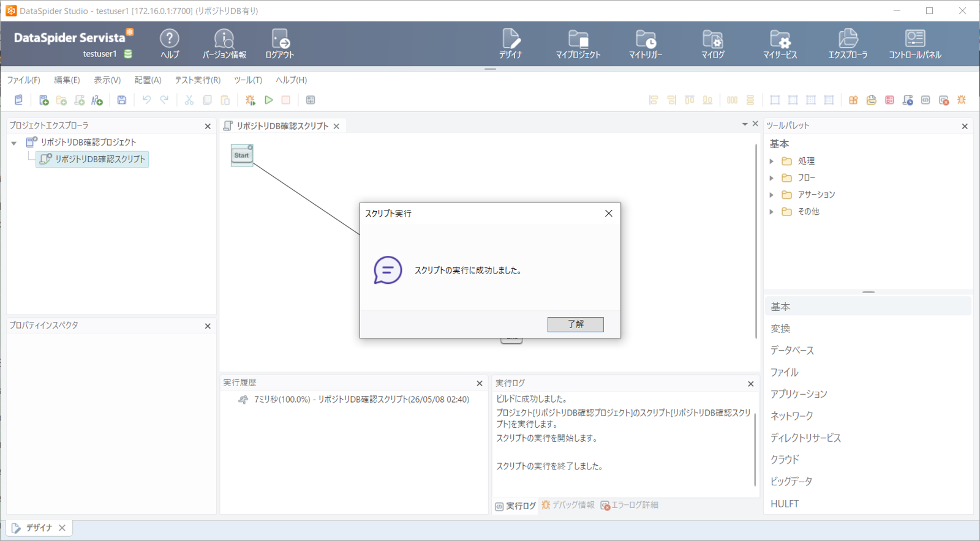Select the デザイナ taskbar tab at bottom
The image size is (980, 541).
[x=39, y=528]
